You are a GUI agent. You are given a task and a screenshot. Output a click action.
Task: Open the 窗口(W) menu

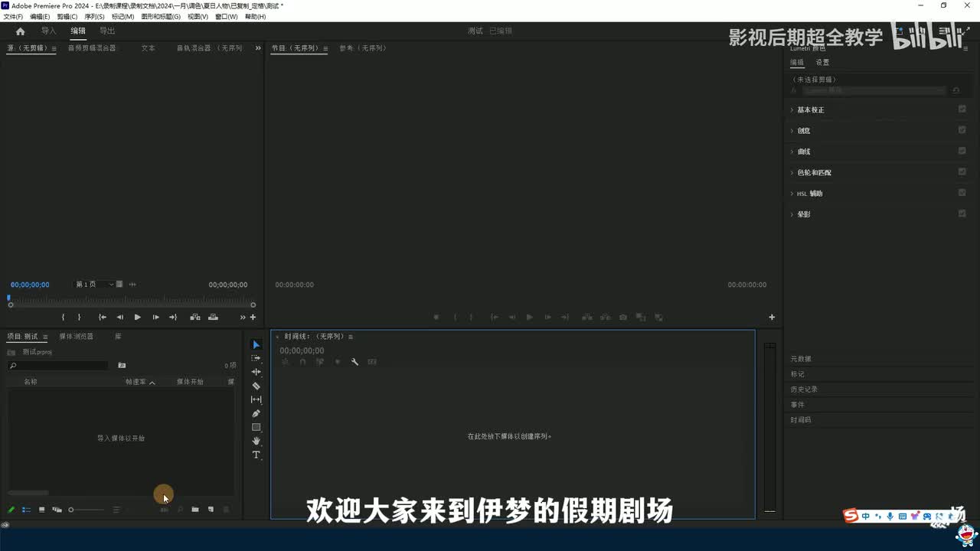click(x=227, y=16)
